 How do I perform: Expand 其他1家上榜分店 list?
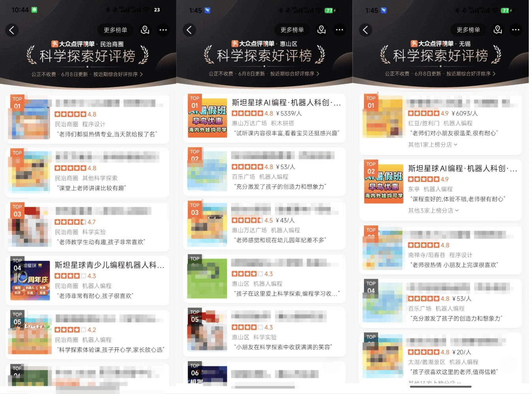tap(433, 145)
